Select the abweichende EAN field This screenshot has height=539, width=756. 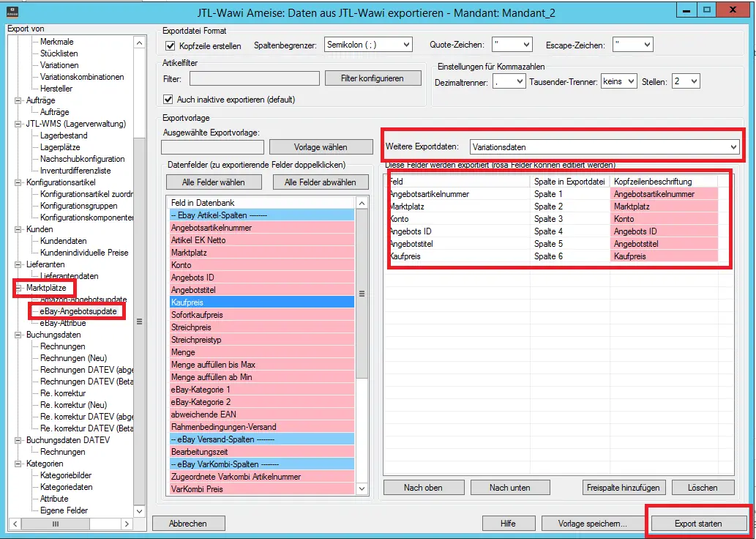point(262,414)
